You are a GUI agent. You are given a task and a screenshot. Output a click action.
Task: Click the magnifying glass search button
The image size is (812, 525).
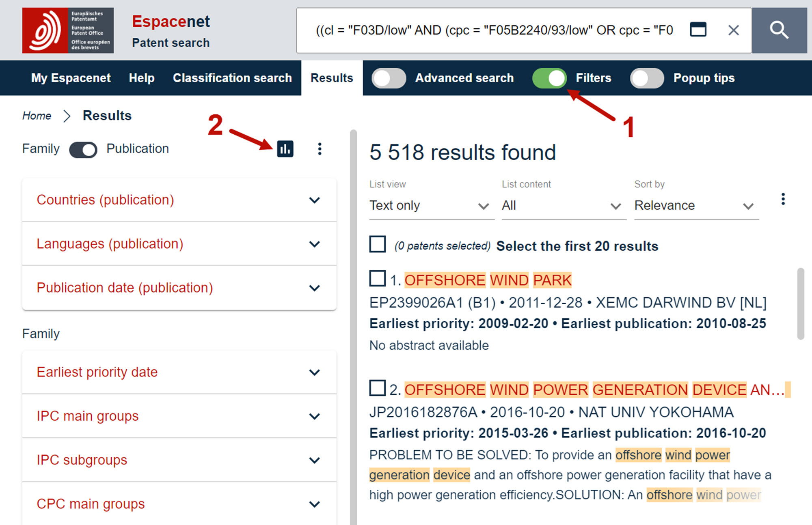(779, 30)
